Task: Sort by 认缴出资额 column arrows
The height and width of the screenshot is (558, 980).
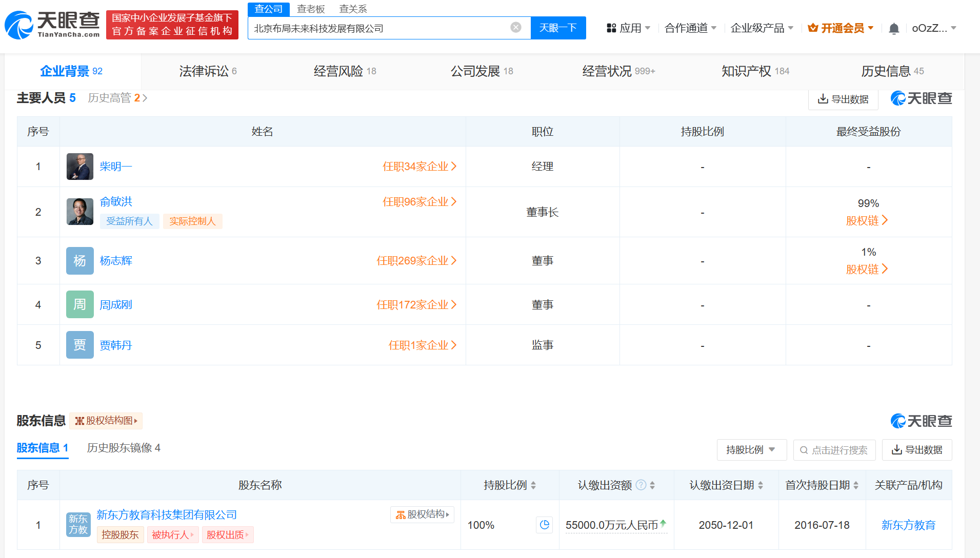Action: click(x=652, y=485)
